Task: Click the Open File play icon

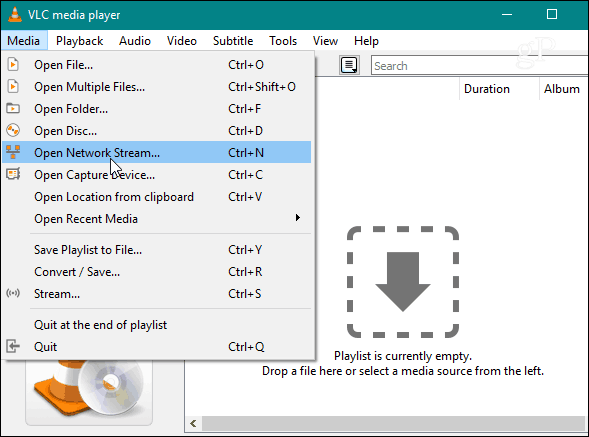Action: [13, 65]
